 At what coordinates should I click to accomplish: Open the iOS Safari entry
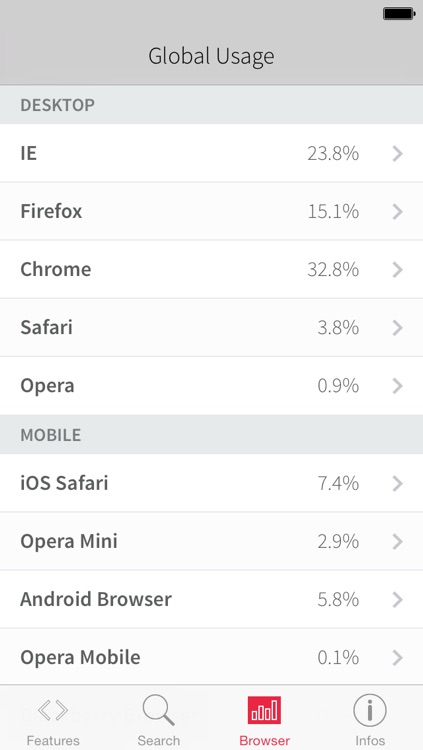212,483
